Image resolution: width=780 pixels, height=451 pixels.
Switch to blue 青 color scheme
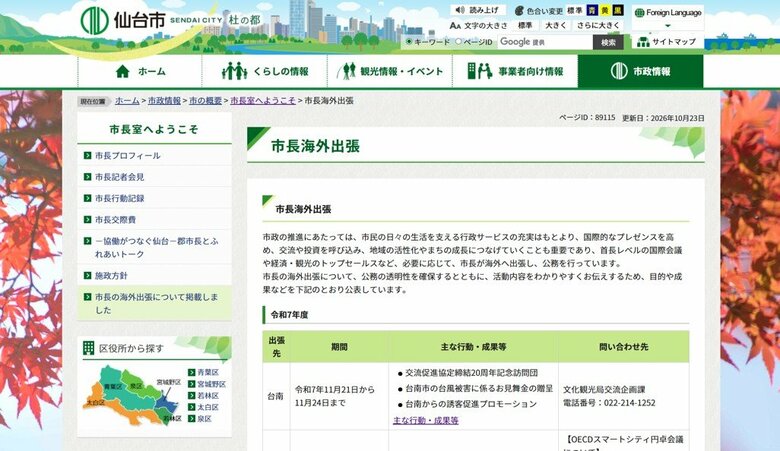click(592, 10)
